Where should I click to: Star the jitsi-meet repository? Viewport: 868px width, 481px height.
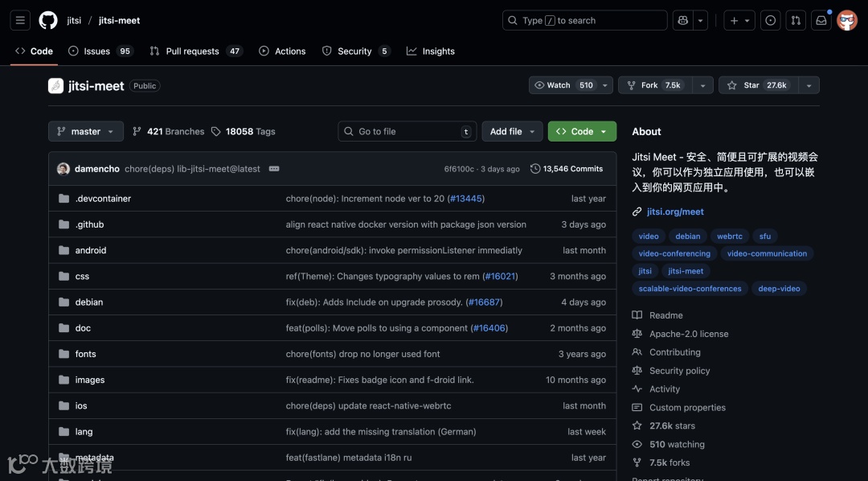pyautogui.click(x=759, y=85)
